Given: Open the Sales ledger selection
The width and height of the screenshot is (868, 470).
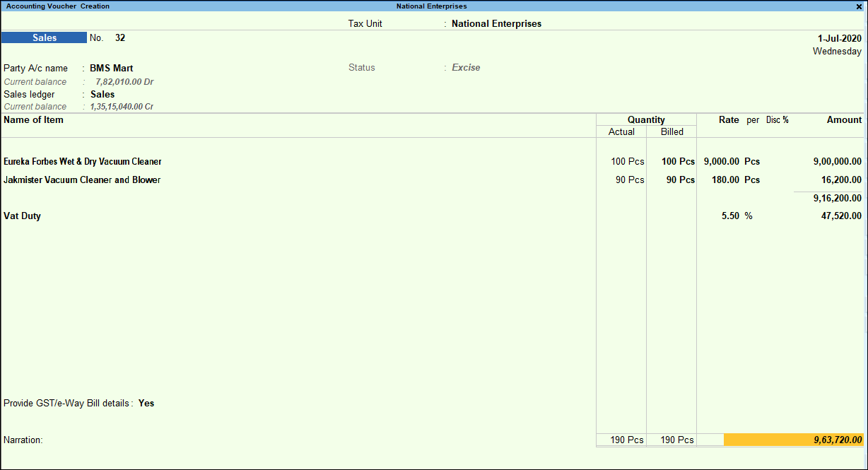Looking at the screenshot, I should tap(102, 94).
